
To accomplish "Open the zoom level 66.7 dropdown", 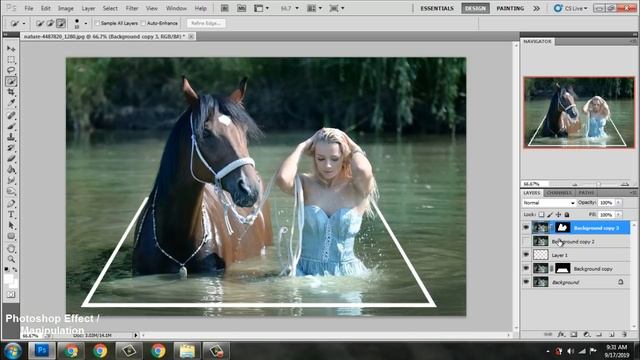I will coord(297,8).
